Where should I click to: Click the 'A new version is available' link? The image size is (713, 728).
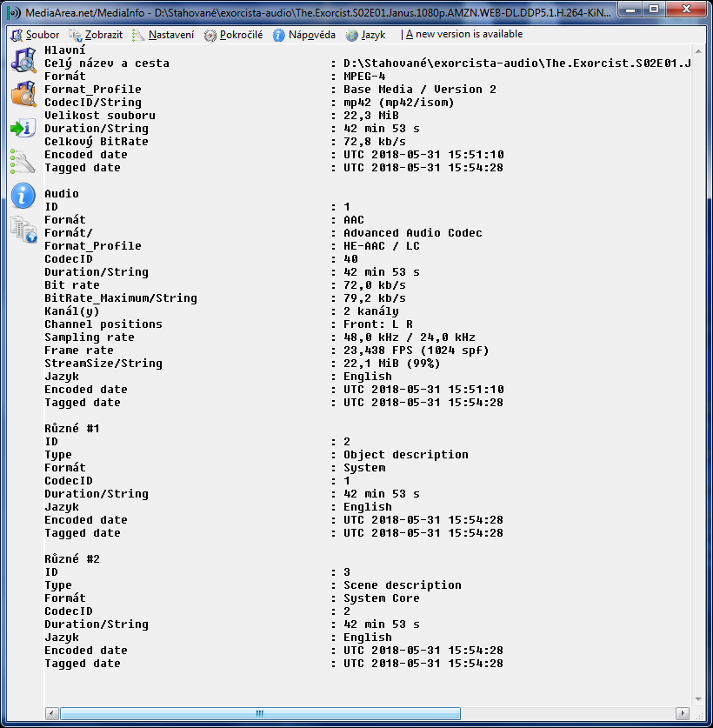point(463,35)
